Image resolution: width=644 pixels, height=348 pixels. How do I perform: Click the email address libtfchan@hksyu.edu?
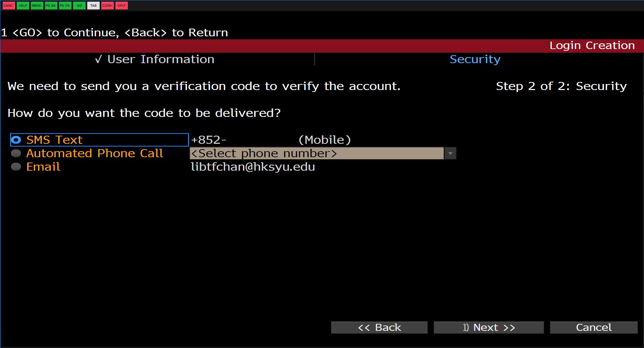coord(253,167)
